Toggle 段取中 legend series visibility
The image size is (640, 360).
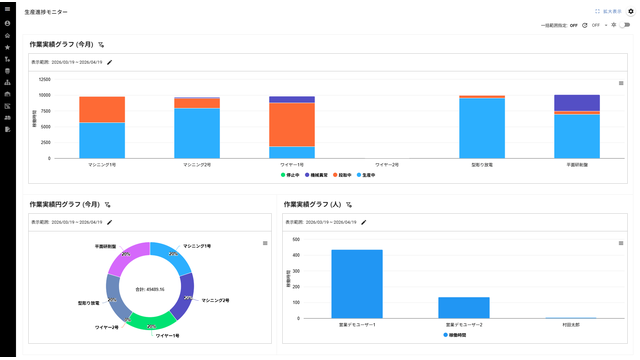pos(342,175)
